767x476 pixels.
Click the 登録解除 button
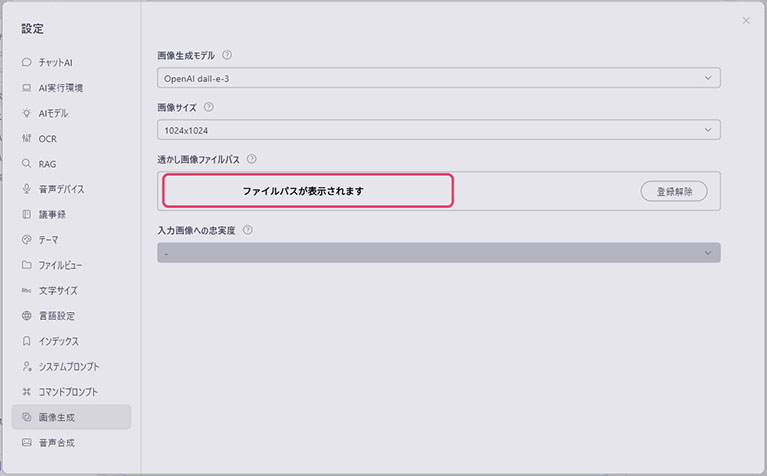coord(674,191)
